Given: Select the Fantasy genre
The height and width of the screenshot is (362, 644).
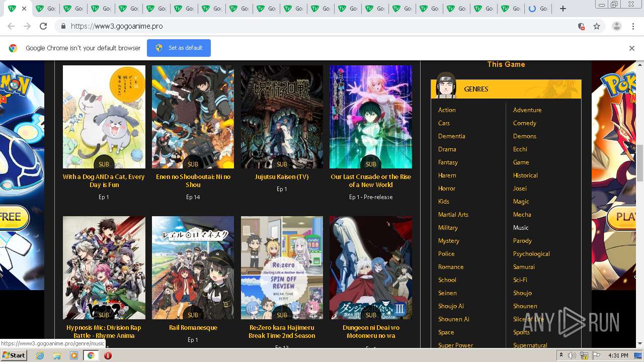Looking at the screenshot, I should (448, 162).
